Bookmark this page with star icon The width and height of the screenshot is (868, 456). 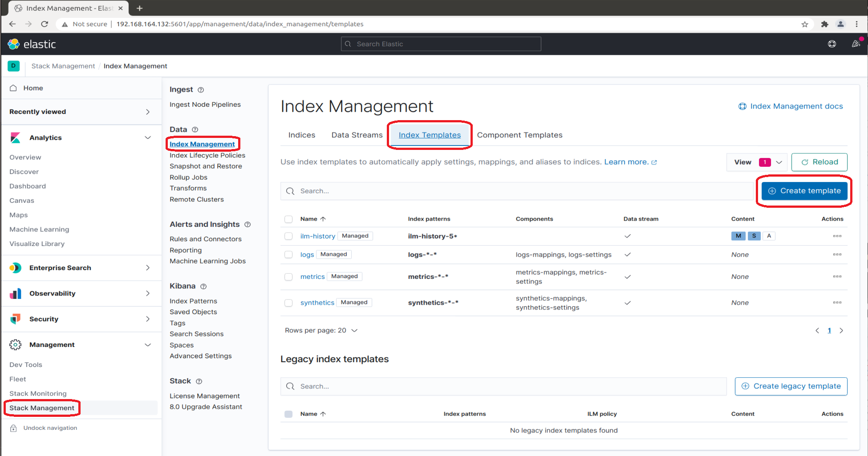click(x=804, y=24)
